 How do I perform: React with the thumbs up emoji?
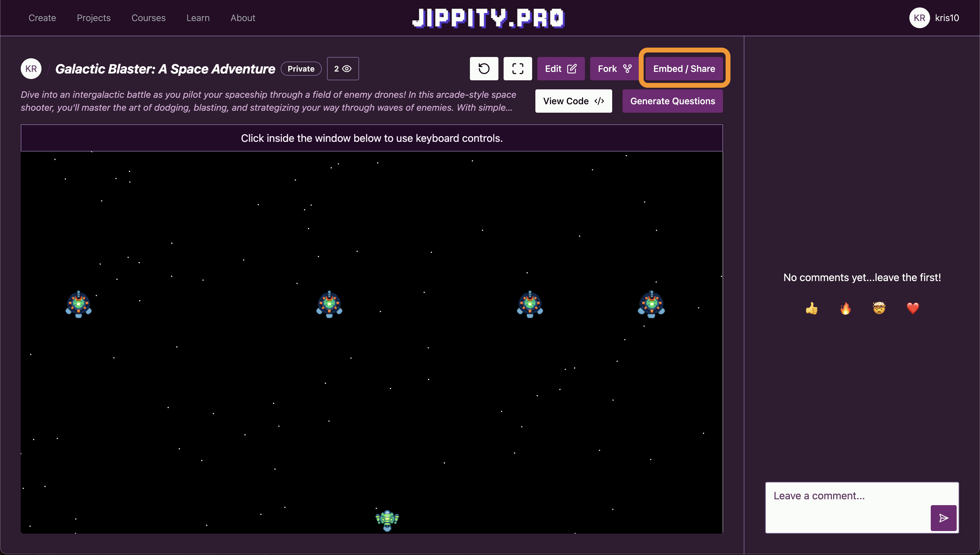click(x=811, y=308)
